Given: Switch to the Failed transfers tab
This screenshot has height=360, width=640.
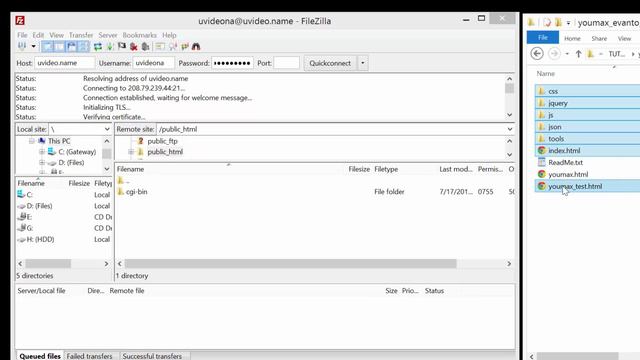Looking at the screenshot, I should tap(89, 356).
